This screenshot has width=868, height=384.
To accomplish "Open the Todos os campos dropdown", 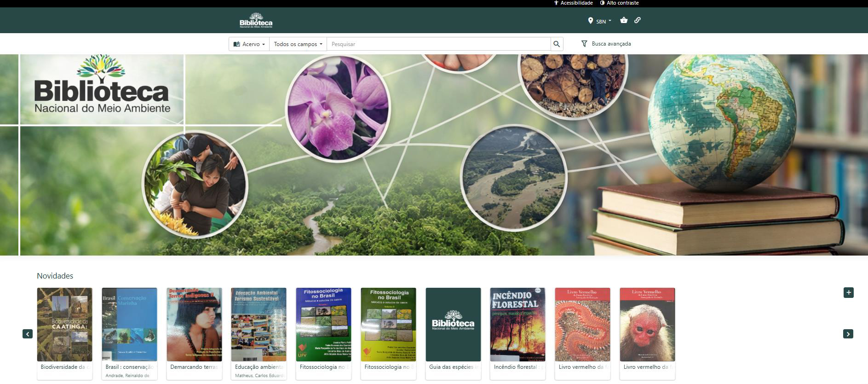I will (298, 44).
